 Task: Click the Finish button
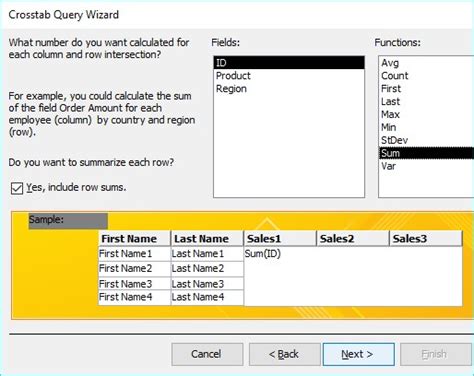pyautogui.click(x=435, y=354)
